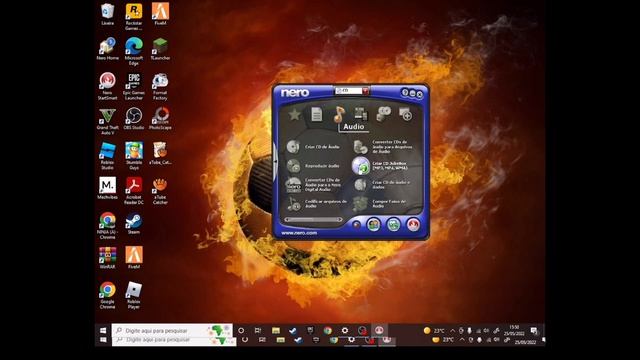
Task: Click small red button beside task scrollbar
Action: click(357, 224)
